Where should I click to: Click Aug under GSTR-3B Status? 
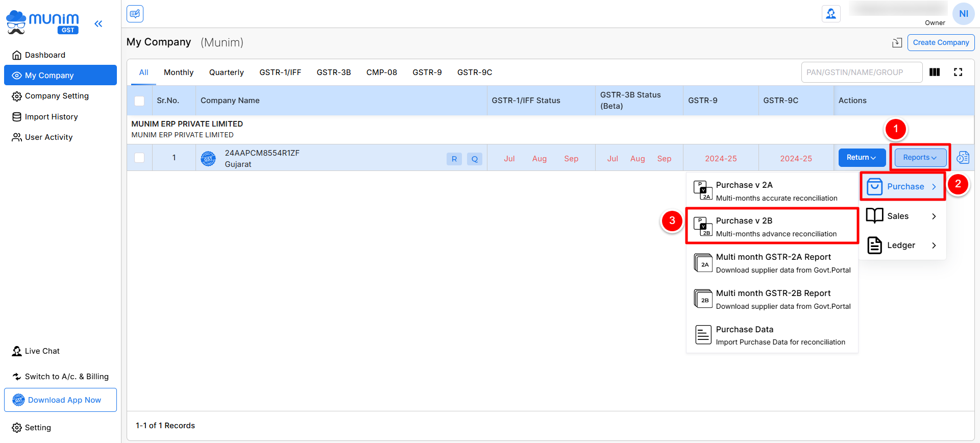click(x=638, y=159)
